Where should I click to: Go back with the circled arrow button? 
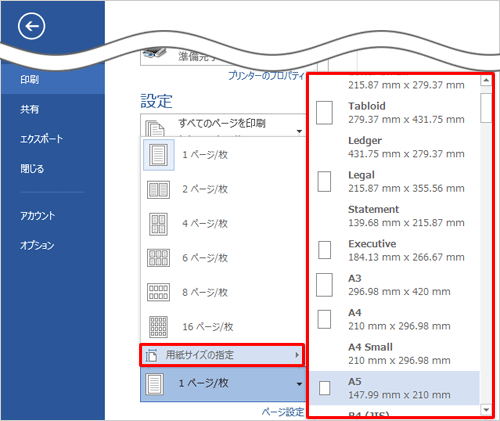(32, 26)
